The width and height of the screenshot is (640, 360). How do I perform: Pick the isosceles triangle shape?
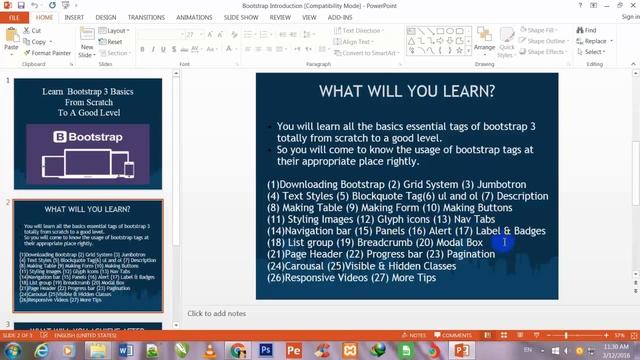point(411,41)
